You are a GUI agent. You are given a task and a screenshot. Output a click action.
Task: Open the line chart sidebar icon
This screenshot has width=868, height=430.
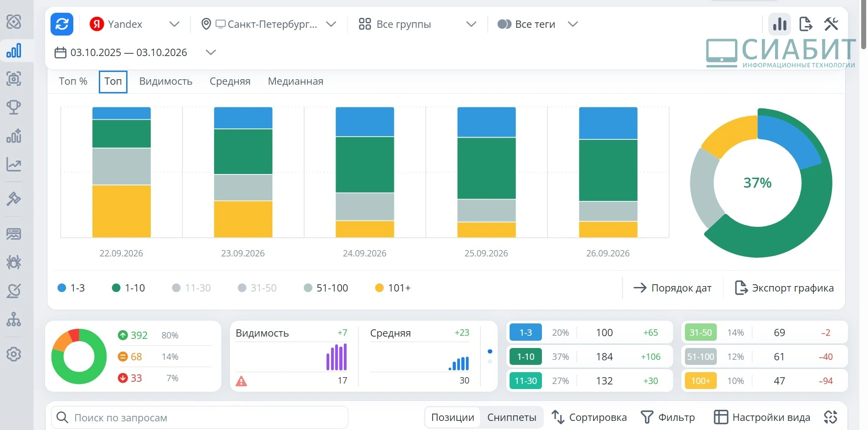tap(14, 164)
